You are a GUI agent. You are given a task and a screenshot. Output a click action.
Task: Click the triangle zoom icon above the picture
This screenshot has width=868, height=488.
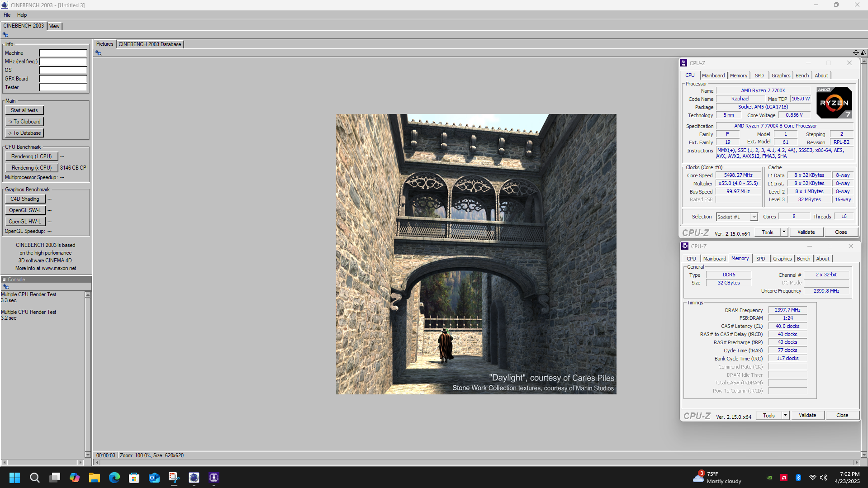point(863,53)
